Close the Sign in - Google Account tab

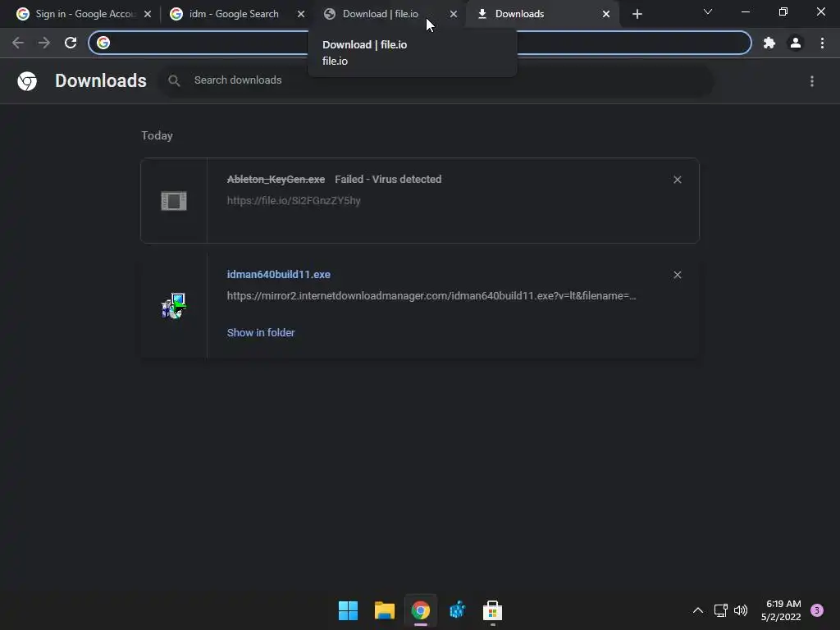click(148, 14)
